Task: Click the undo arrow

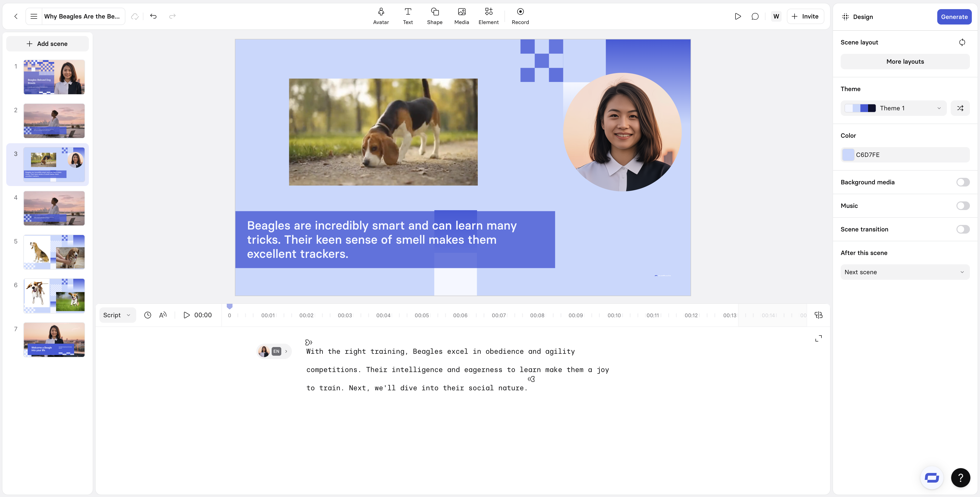Action: coord(153,16)
